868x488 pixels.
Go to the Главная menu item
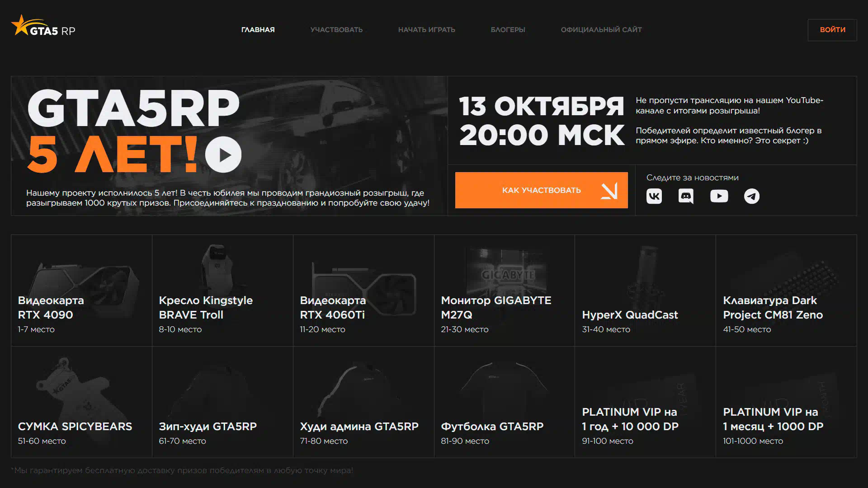coord(258,30)
